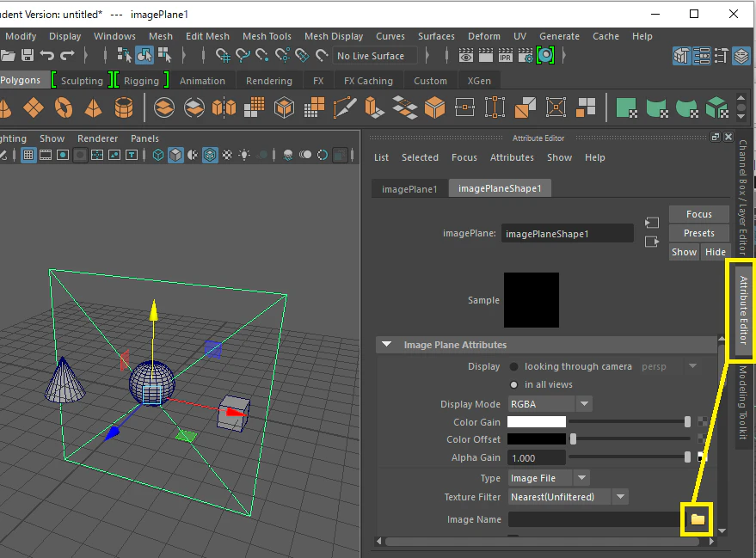
Task: Open the persp camera dropdown arrow
Action: 693,366
